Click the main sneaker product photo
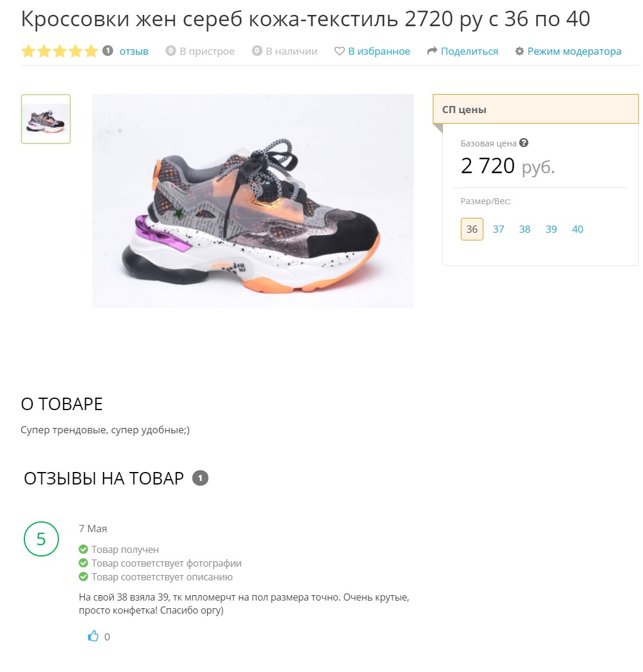The width and height of the screenshot is (643, 672). (x=253, y=201)
